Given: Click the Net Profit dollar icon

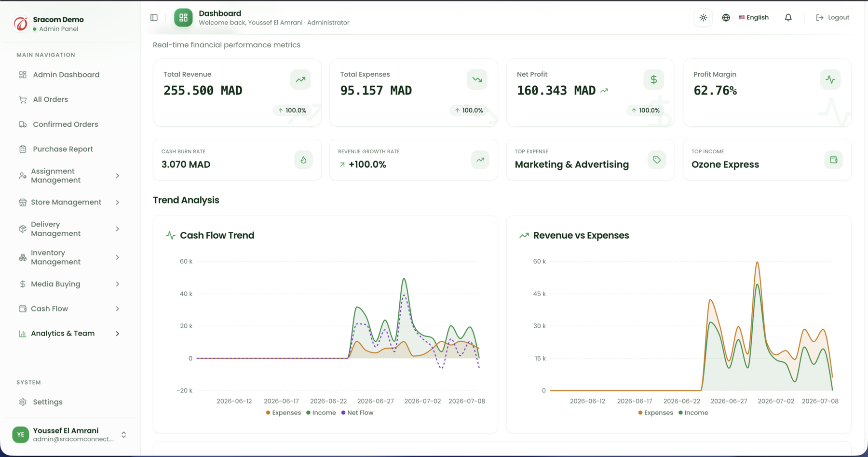Looking at the screenshot, I should point(654,80).
